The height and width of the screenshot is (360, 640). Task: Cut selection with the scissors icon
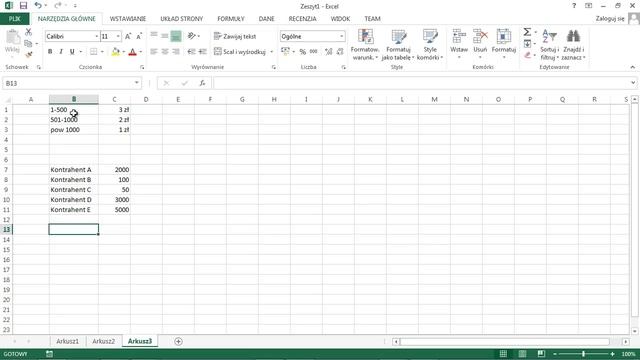point(28,32)
